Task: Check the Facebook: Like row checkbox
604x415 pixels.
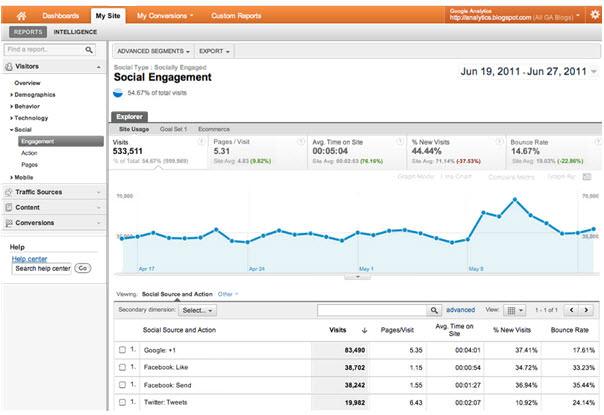Action: coord(122,367)
